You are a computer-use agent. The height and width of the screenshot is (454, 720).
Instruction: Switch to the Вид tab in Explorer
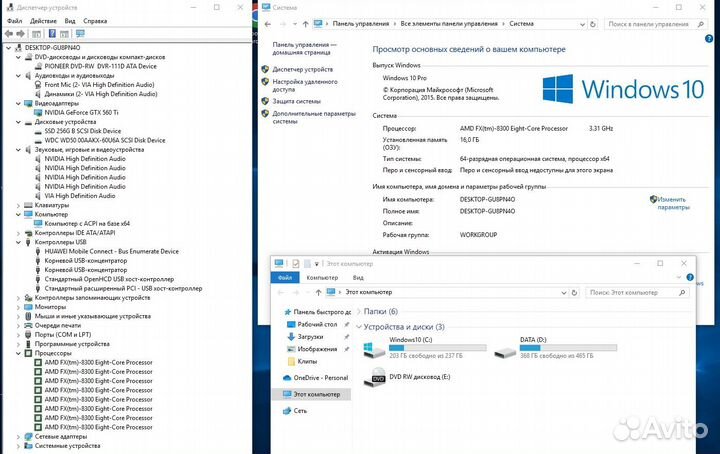click(x=358, y=277)
